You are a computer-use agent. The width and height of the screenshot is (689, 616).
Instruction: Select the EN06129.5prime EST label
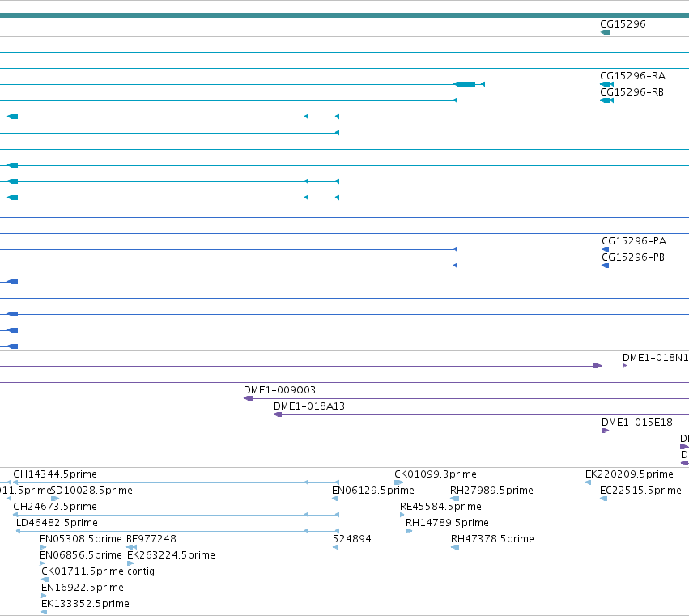[373, 491]
